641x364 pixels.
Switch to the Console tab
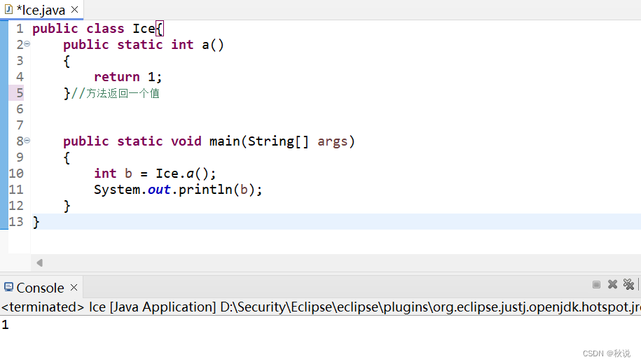point(40,288)
